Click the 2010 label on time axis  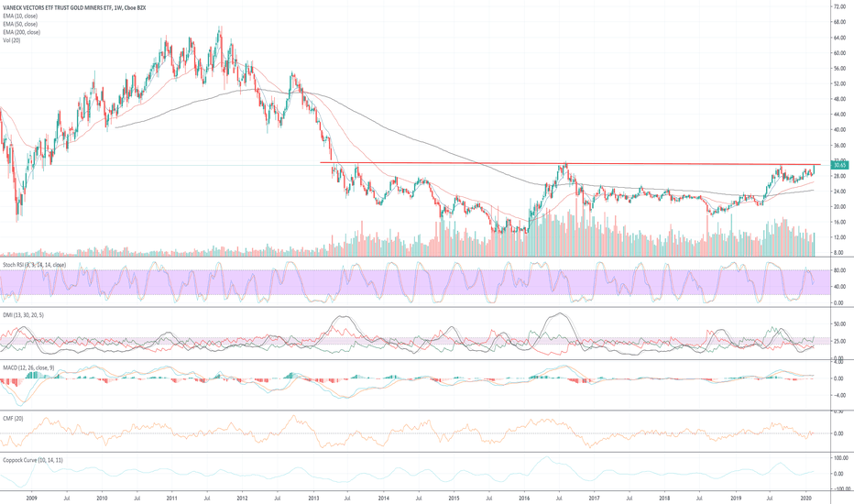[102, 498]
